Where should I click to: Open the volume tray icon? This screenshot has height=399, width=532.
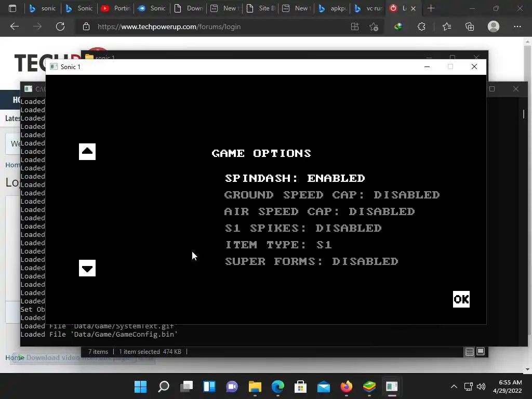click(x=481, y=387)
